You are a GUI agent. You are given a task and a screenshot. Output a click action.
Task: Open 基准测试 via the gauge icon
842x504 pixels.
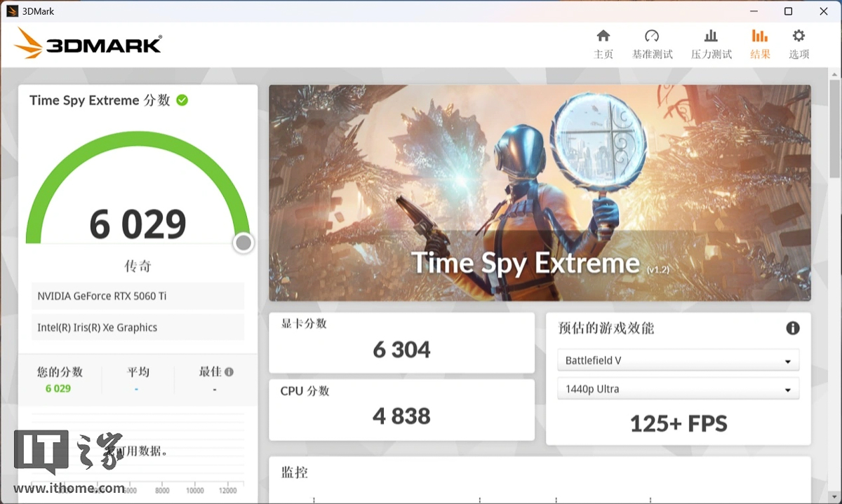[651, 42]
